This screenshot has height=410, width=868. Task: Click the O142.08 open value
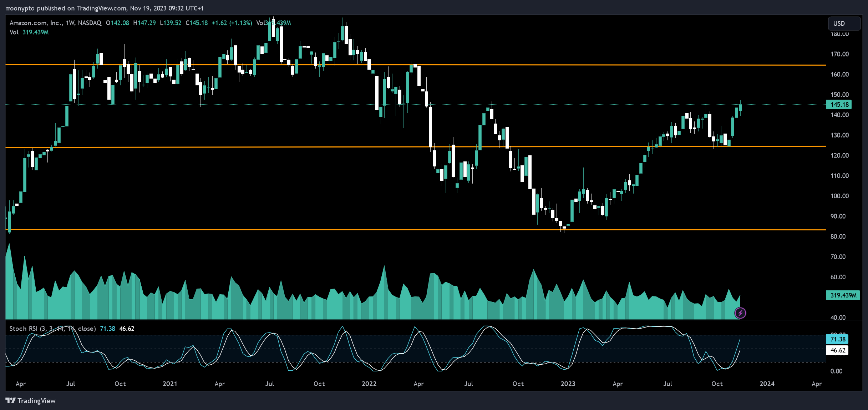click(117, 23)
